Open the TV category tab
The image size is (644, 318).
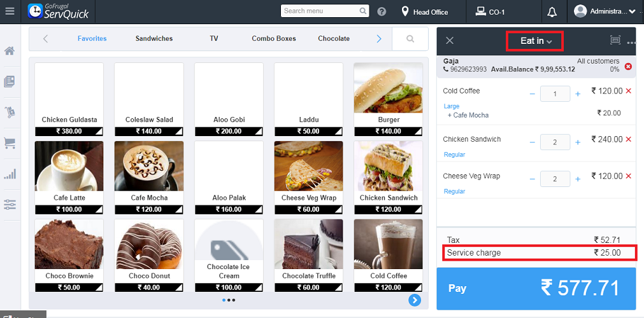tap(214, 39)
